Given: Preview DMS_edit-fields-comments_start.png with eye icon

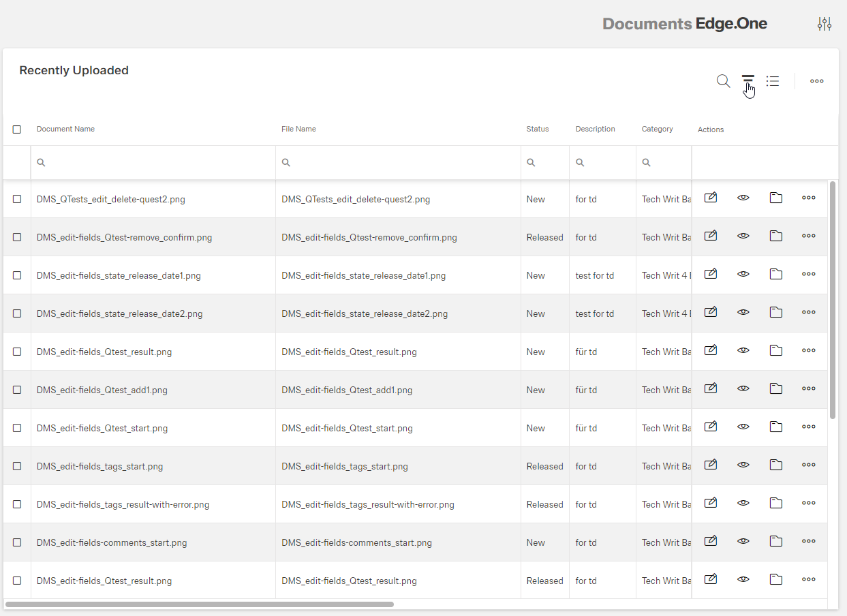Looking at the screenshot, I should pos(743,541).
